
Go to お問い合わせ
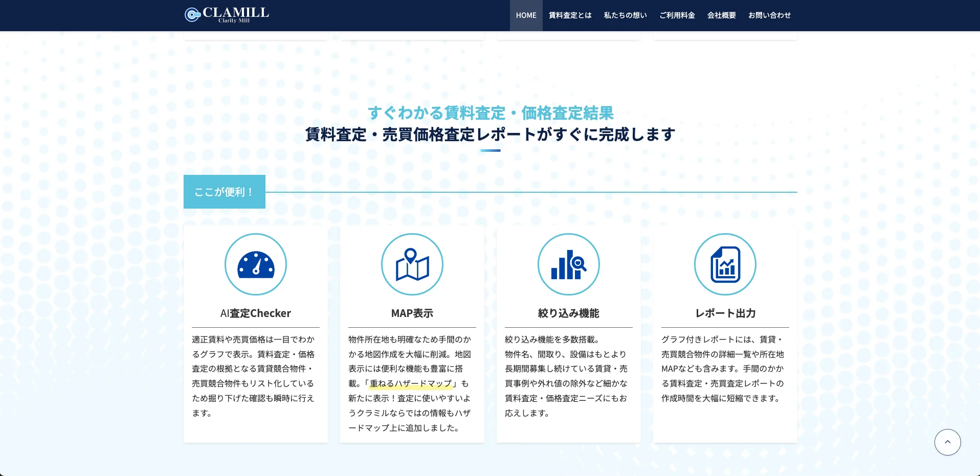[x=769, y=15]
